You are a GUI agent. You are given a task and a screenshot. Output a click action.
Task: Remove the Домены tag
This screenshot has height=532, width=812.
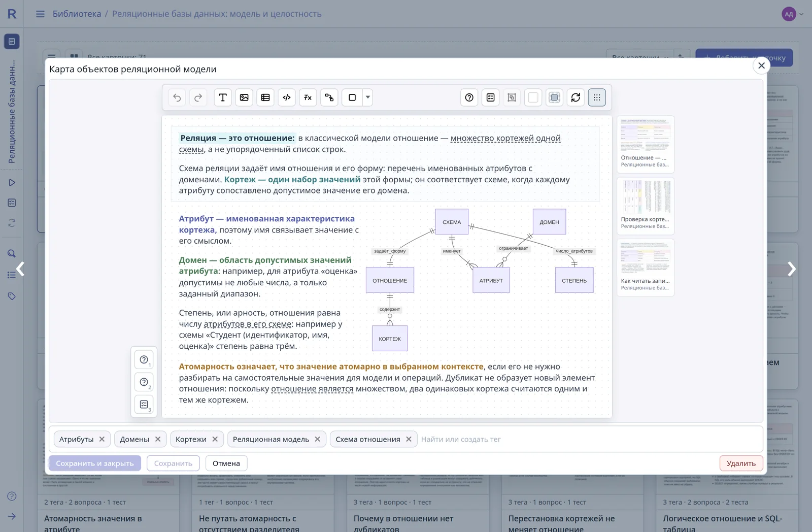click(158, 439)
